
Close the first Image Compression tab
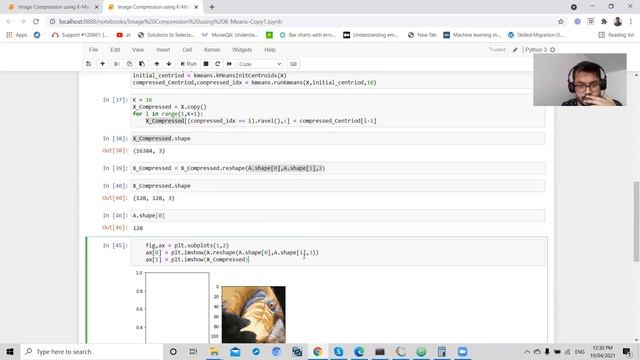97,7
